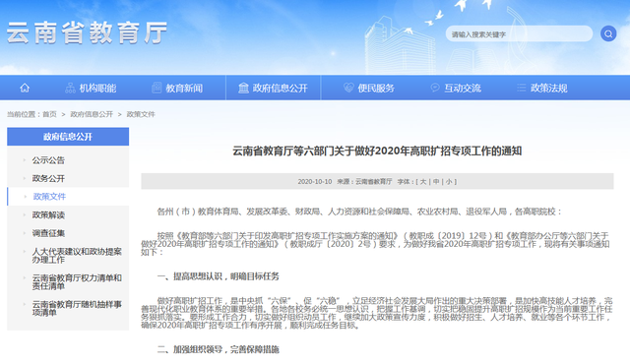Click the source text 来源：云南省教育厅
630x364 pixels.
(364, 181)
